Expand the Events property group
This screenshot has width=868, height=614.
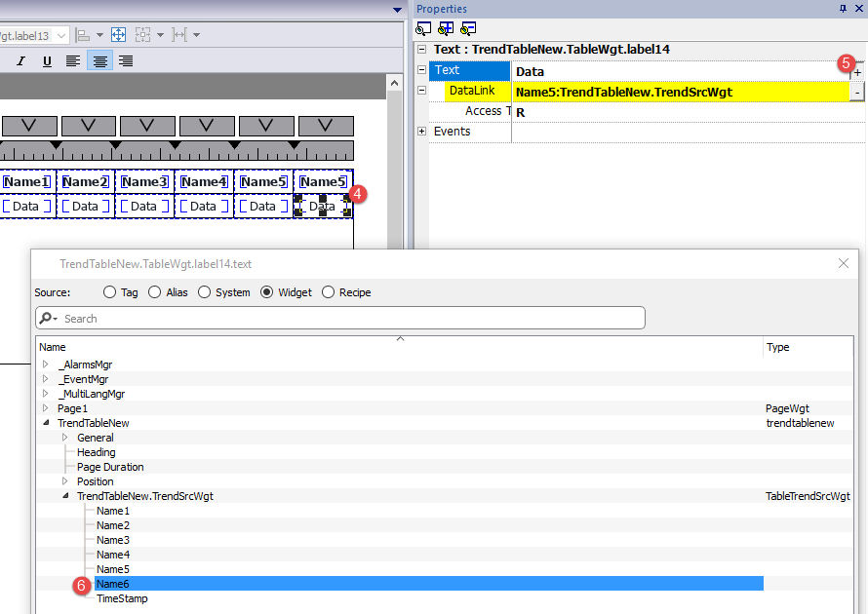(x=422, y=132)
